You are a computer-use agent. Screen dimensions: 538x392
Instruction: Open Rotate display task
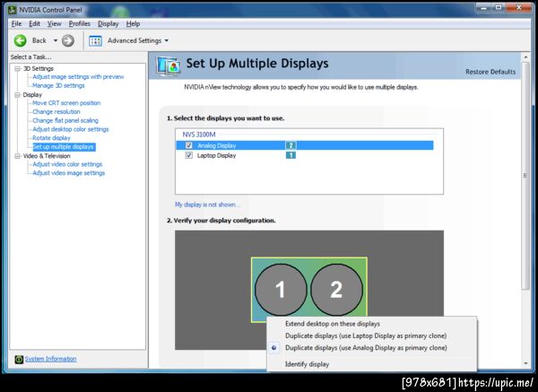tap(51, 138)
